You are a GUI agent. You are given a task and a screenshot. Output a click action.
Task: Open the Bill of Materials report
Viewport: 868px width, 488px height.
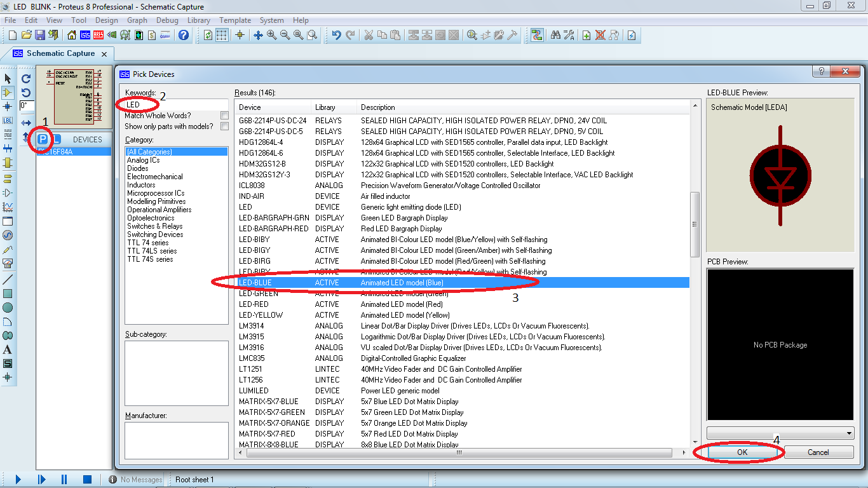(151, 36)
